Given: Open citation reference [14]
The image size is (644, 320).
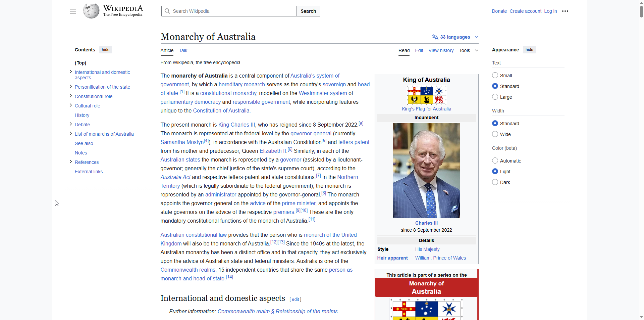Looking at the screenshot, I should tap(229, 277).
